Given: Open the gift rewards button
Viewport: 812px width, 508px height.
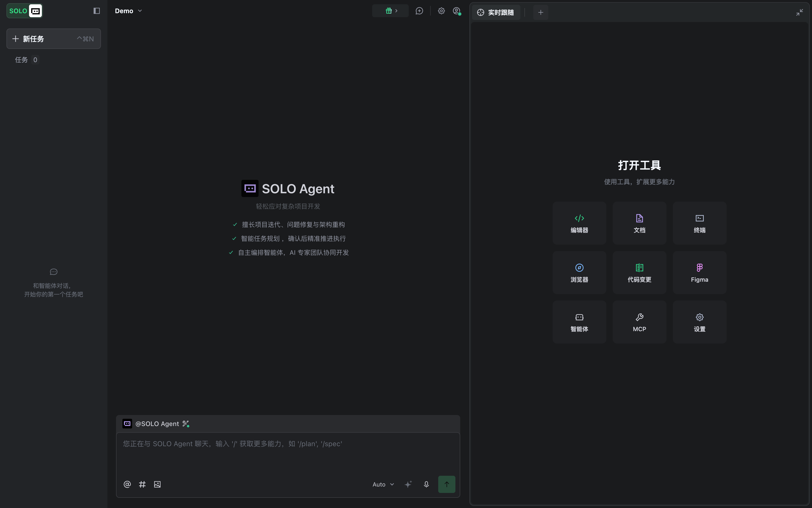Looking at the screenshot, I should tap(390, 11).
